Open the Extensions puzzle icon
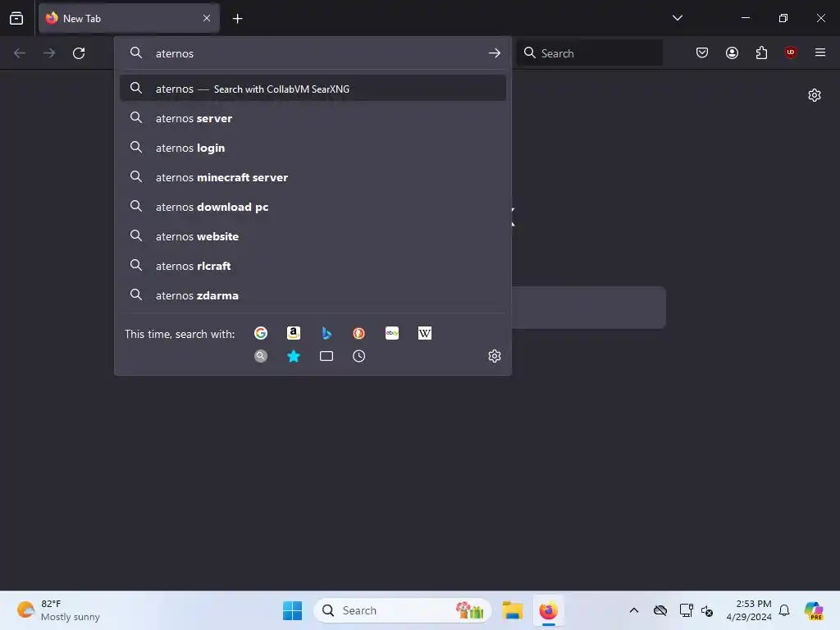840x630 pixels. (761, 52)
